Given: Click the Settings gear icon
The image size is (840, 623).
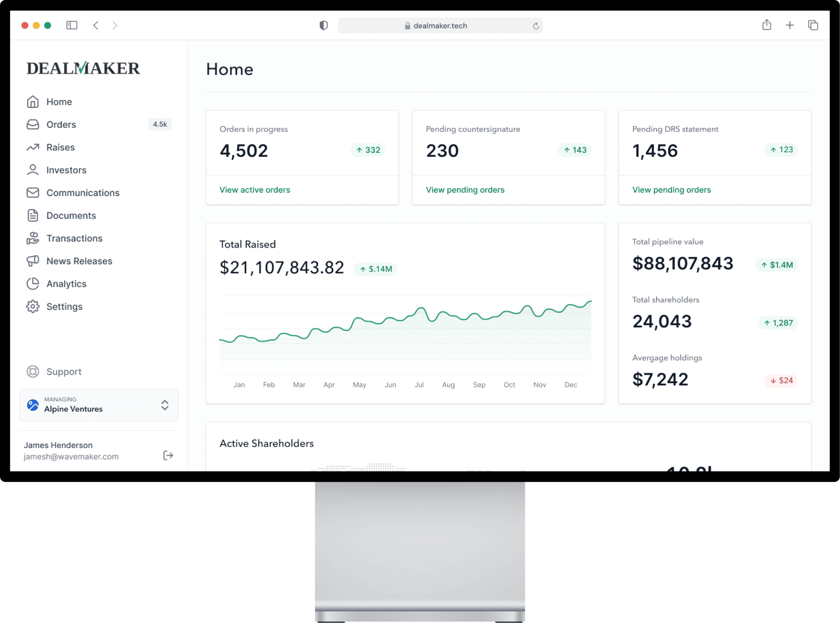Looking at the screenshot, I should coord(33,306).
